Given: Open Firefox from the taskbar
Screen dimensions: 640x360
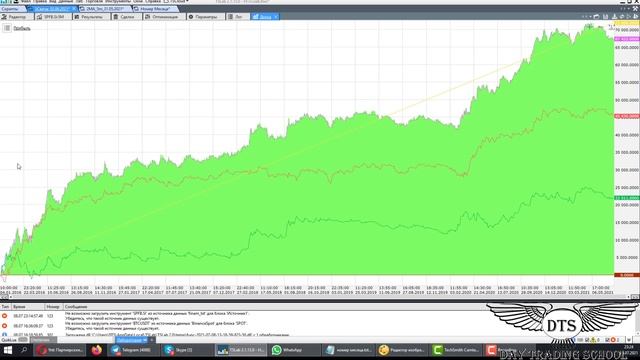Looking at the screenshot, I should [96, 350].
